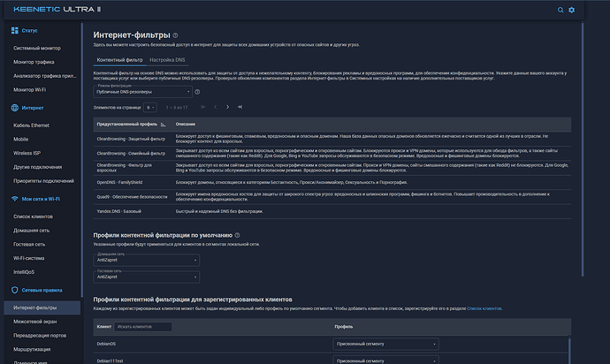Open Wi-Fi-система menu item

tap(29, 258)
